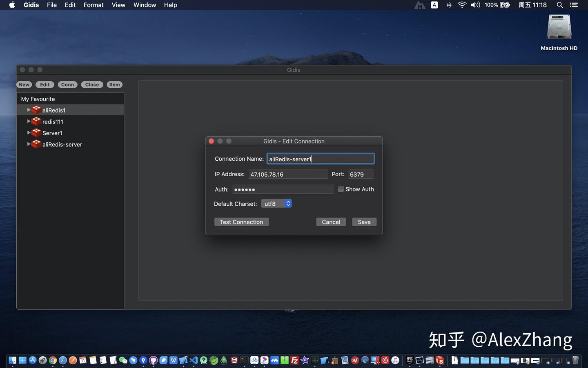Viewport: 588px width, 368px height.
Task: Open WeChat from the Dock
Action: [123, 360]
